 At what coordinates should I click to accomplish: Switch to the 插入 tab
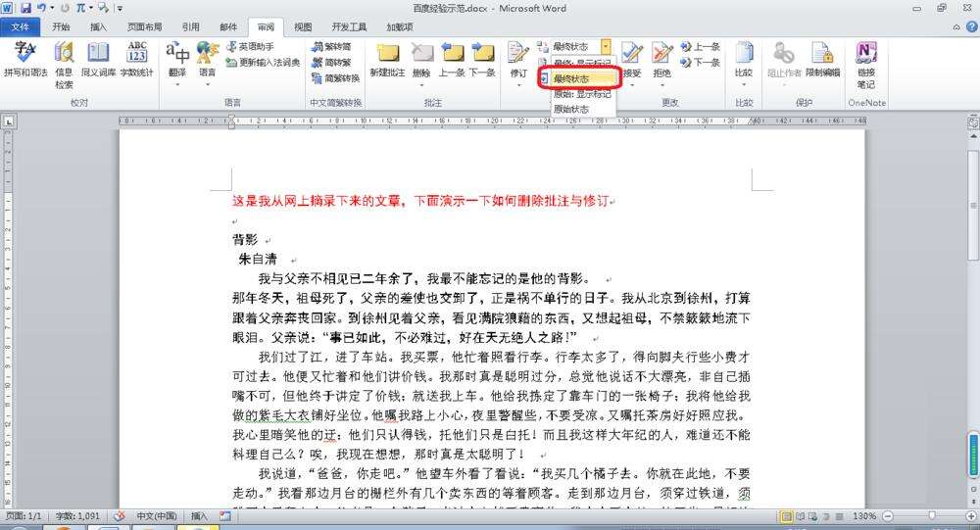tap(98, 26)
